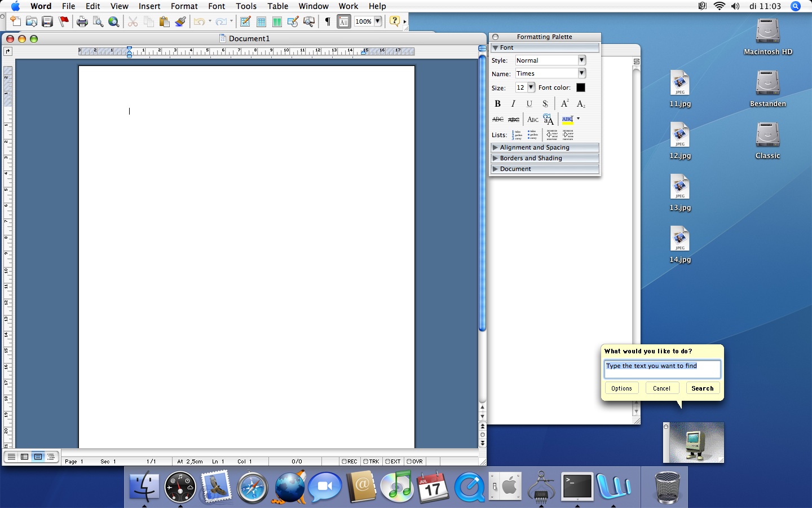Toggle Show/Hide paragraph marks
Screen dimensions: 812x508
(x=327, y=22)
